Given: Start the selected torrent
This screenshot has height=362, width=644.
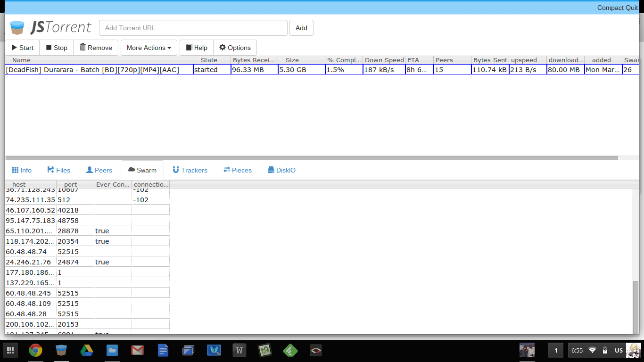Looking at the screenshot, I should (x=23, y=48).
